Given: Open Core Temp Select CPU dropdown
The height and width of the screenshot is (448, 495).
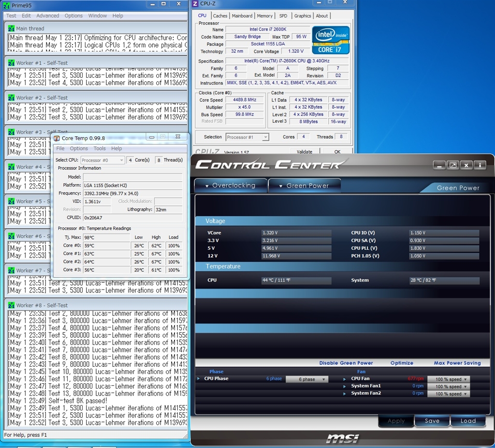Looking at the screenshot, I should click(102, 160).
